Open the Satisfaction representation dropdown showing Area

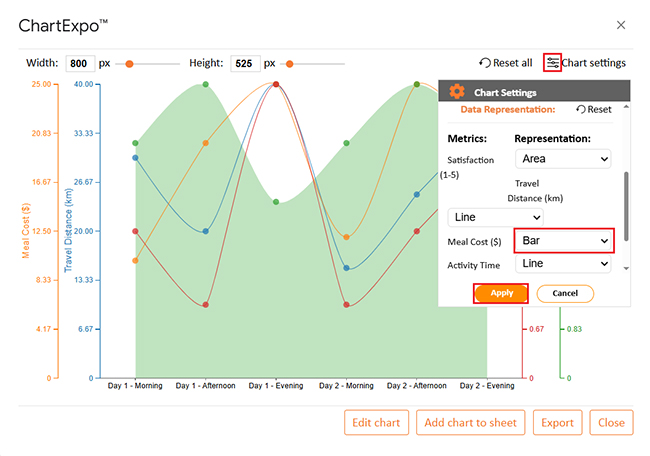(x=563, y=159)
